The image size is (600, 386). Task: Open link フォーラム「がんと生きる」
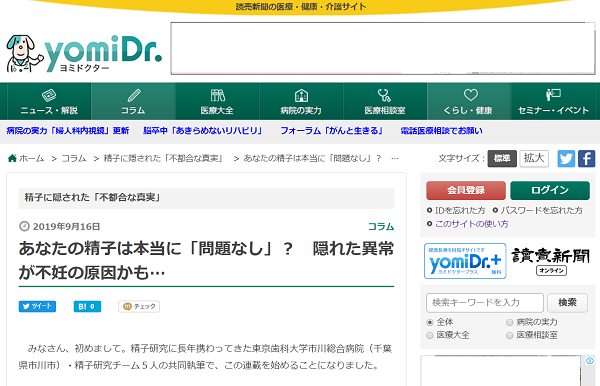(x=331, y=131)
